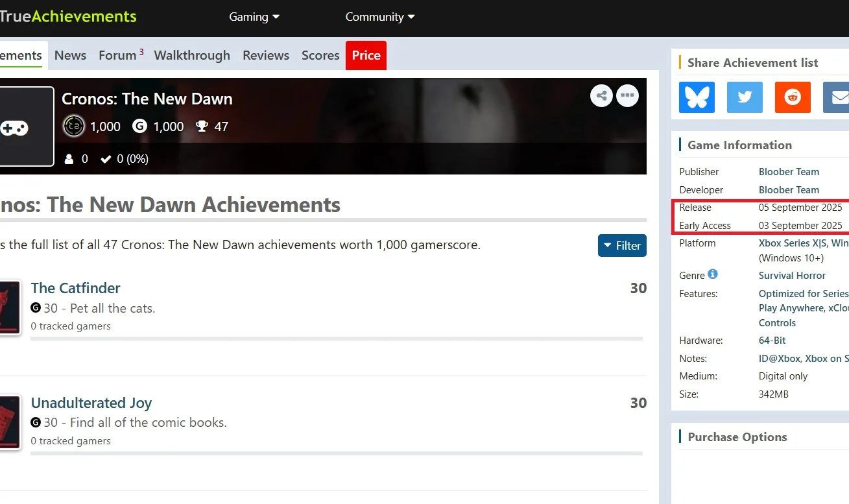Click the Gamerscore icon beside Pet all the cats
Screen dimensions: 849x504
point(36,307)
